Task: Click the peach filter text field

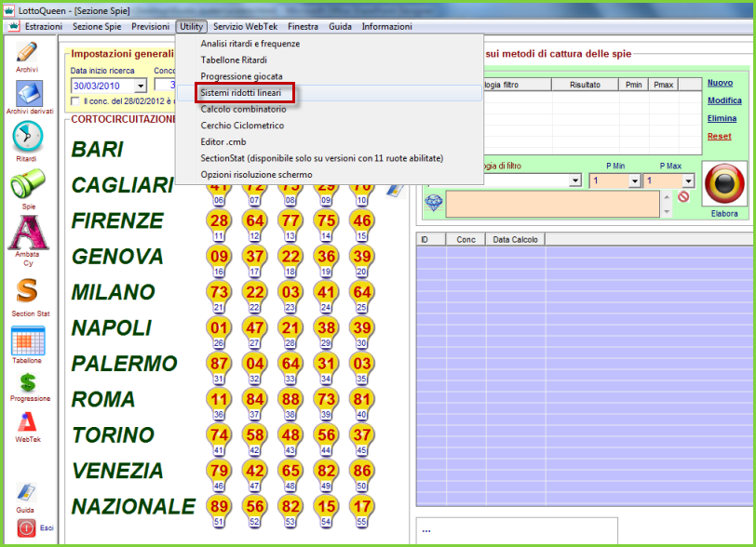Action: tap(552, 204)
